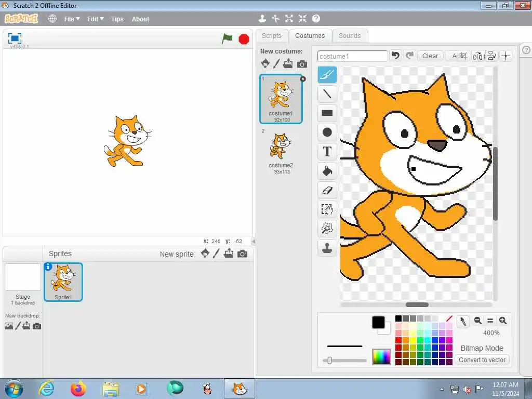Switch stage to full screen mode
Image resolution: width=532 pixels, height=399 pixels.
(x=15, y=38)
